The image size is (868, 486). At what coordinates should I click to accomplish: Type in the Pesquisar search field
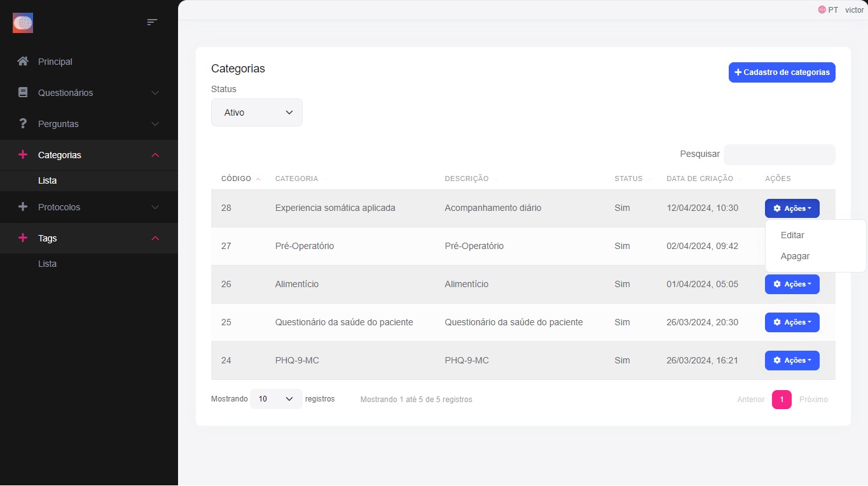pos(779,154)
